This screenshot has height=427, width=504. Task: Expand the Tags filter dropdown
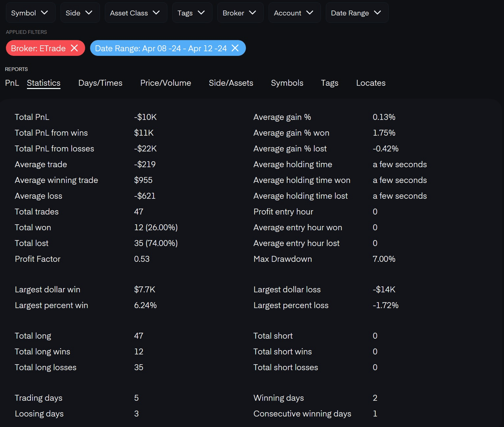point(192,13)
